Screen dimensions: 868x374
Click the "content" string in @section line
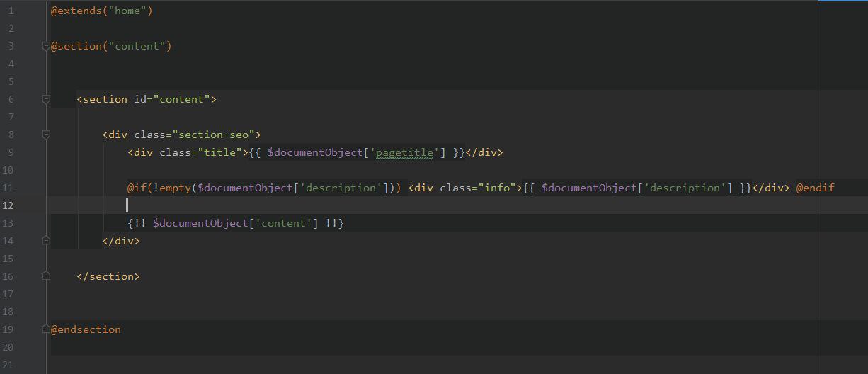137,47
